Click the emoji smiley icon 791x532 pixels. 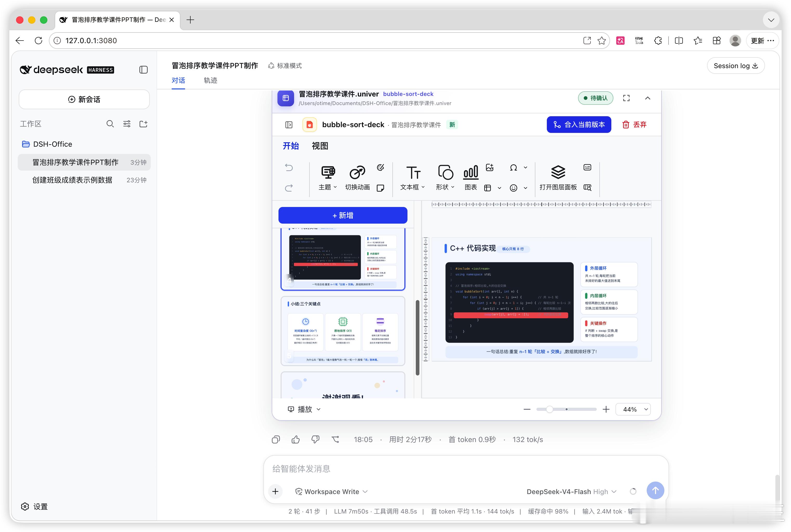click(x=514, y=188)
